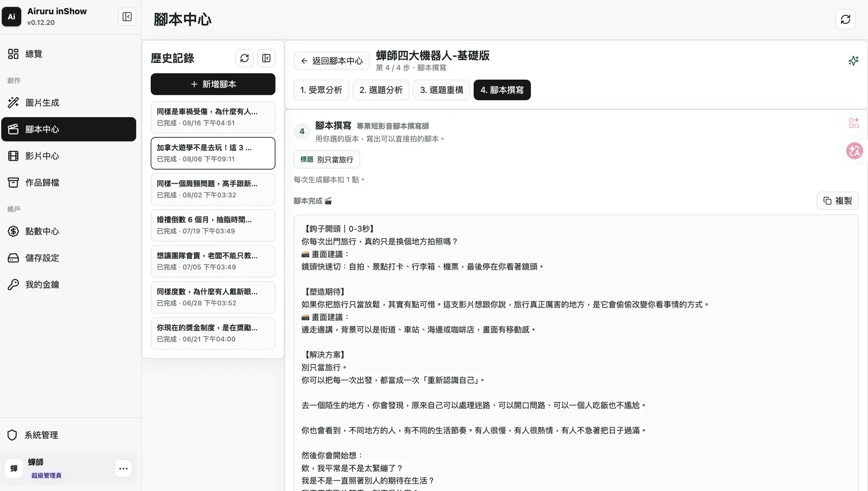Click 每次生成腳本扣 1 點 note
Viewport: 868px width, 491px height.
(329, 180)
